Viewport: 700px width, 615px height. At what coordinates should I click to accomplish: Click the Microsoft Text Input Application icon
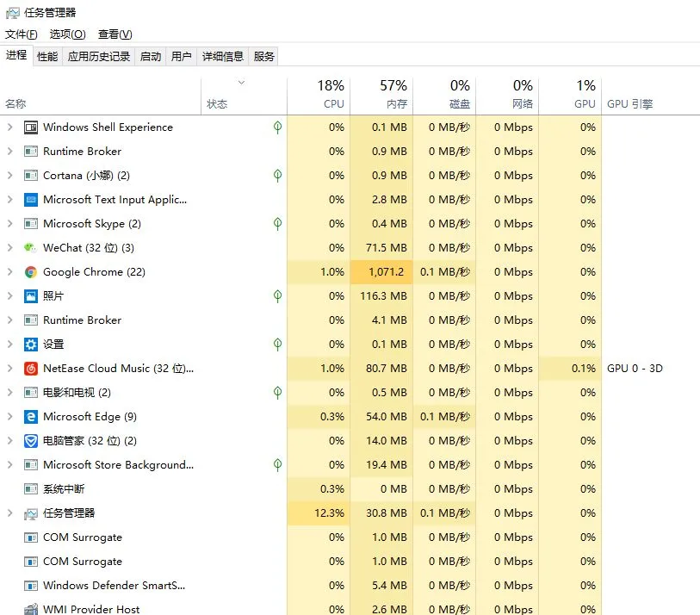pyautogui.click(x=31, y=200)
